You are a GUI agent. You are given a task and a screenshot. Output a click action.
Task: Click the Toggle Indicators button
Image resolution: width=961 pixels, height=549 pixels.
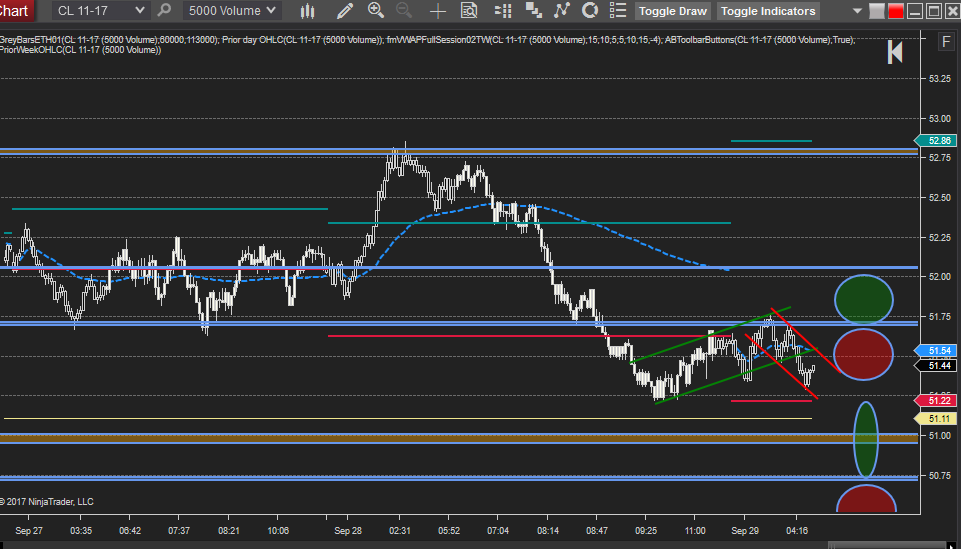[768, 11]
